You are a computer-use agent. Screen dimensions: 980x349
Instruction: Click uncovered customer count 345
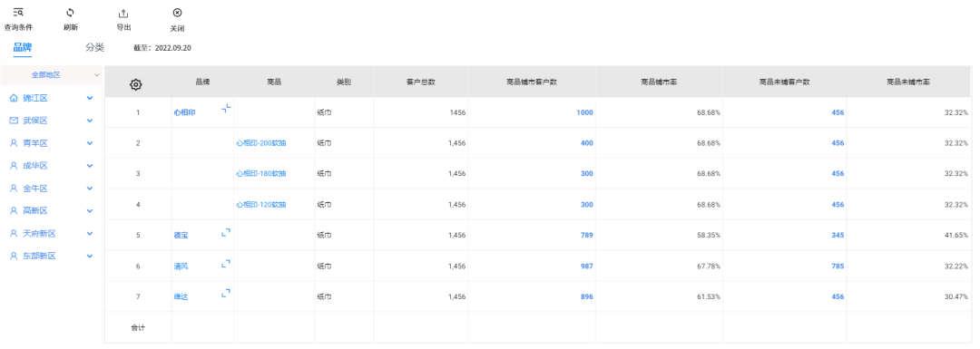pyautogui.click(x=838, y=236)
